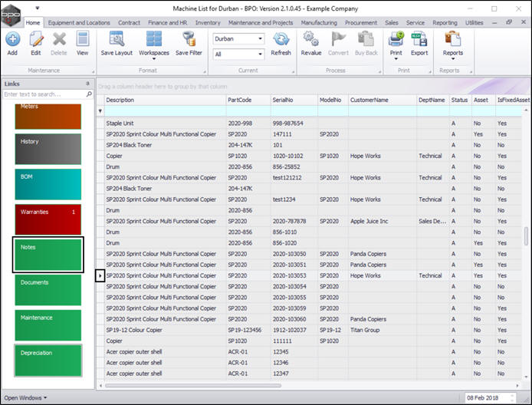Open the green Notes tile
This screenshot has height=405, width=532.
48,255
